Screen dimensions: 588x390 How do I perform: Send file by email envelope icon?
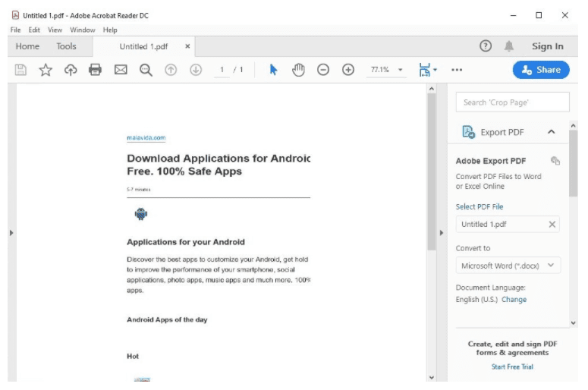[121, 70]
